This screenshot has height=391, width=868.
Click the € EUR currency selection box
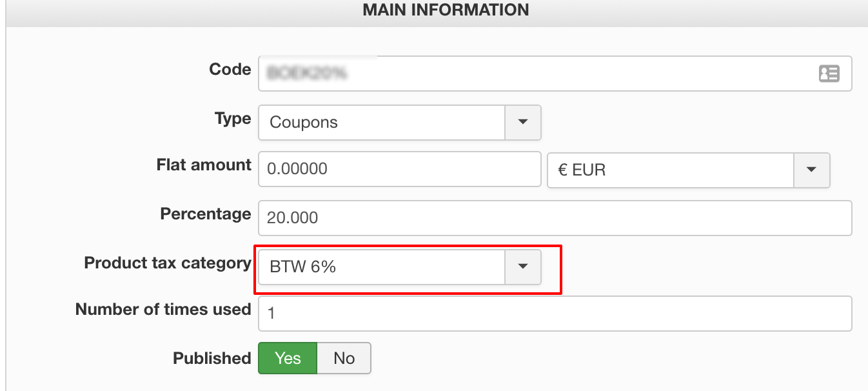click(x=670, y=170)
